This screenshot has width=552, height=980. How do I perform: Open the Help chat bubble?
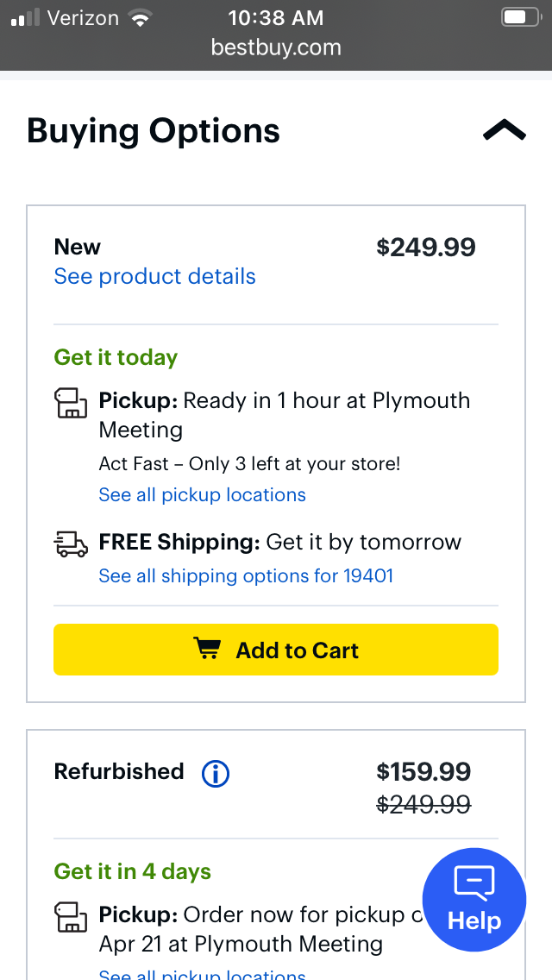474,900
